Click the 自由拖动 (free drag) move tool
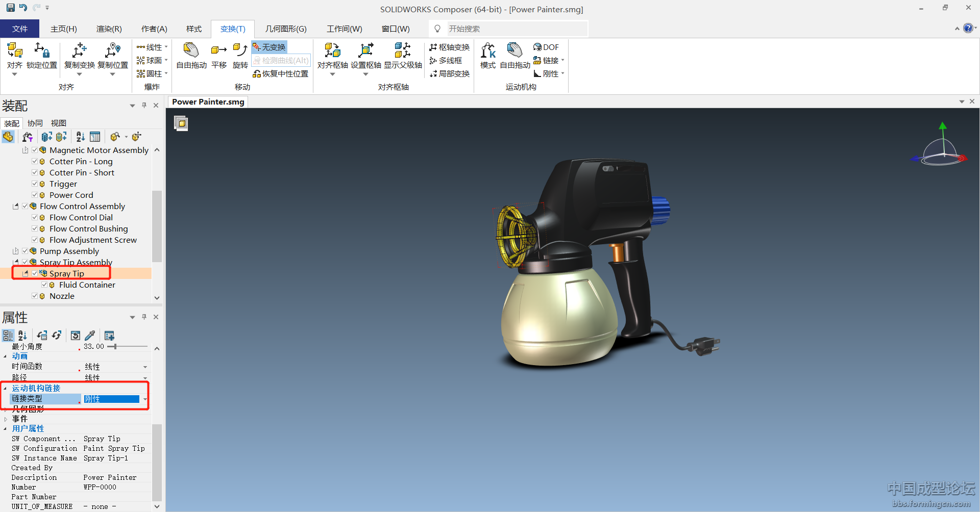The width and height of the screenshot is (980, 512). pos(191,55)
